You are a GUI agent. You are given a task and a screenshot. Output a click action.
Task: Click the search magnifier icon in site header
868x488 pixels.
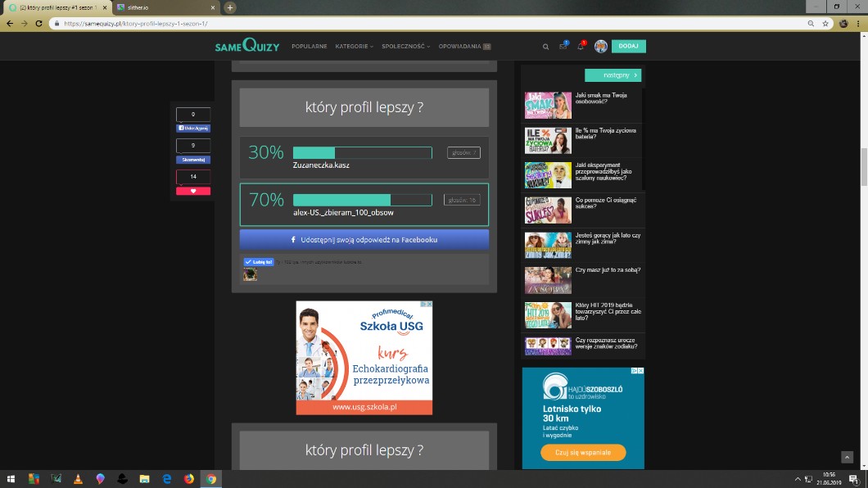(546, 47)
